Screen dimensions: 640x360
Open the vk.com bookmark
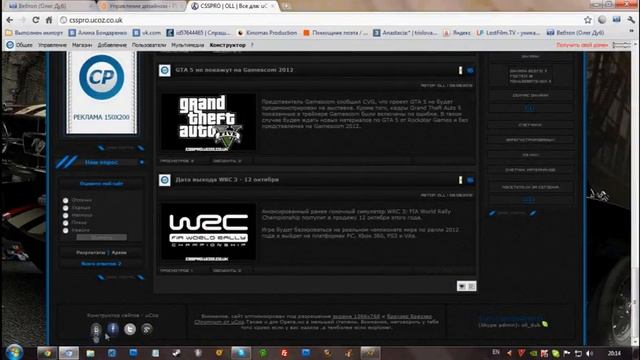[x=147, y=33]
